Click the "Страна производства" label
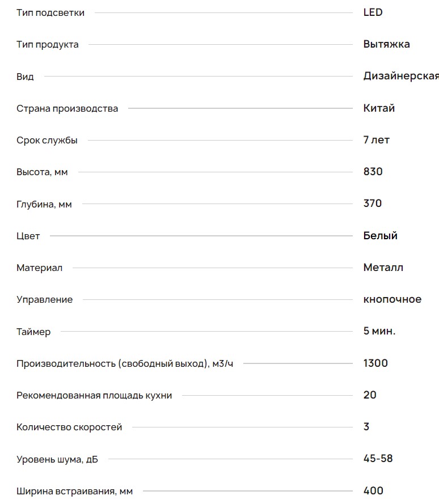This screenshot has width=439, height=504. [67, 108]
